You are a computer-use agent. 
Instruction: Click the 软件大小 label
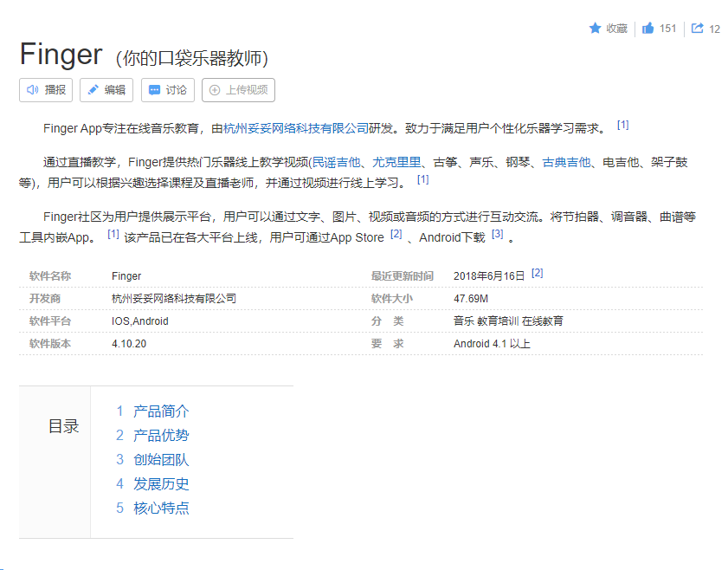pyautogui.click(x=392, y=299)
